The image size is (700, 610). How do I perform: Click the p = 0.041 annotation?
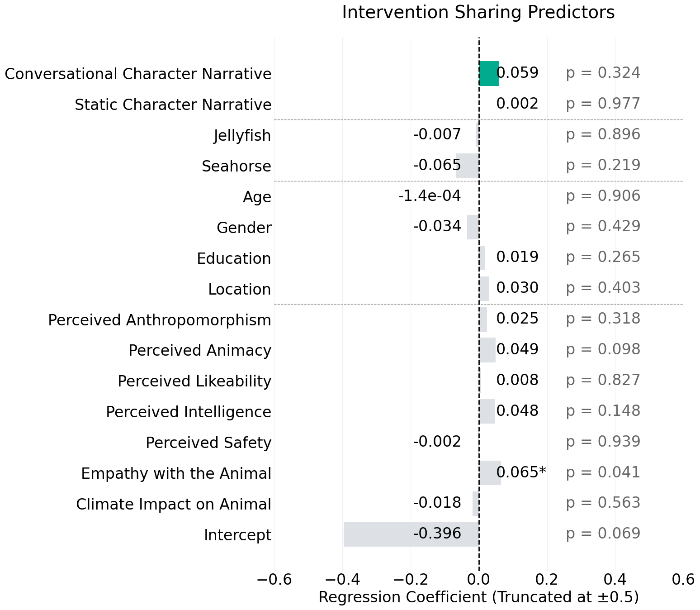tap(603, 472)
